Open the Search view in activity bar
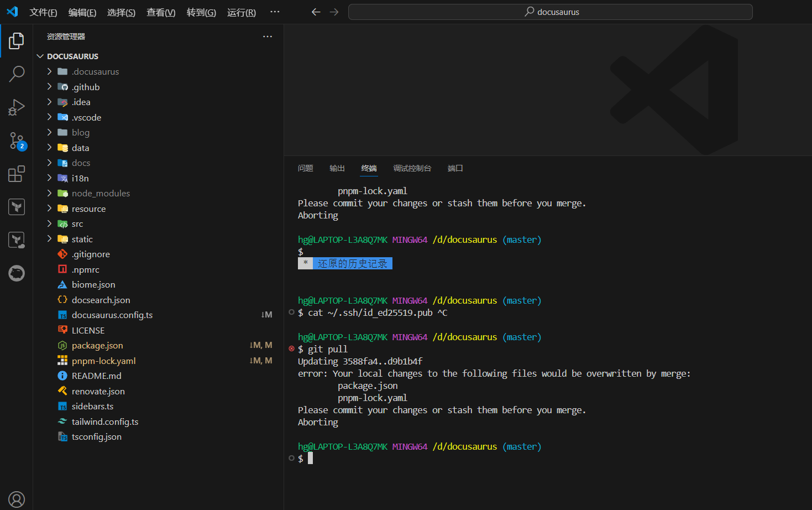The width and height of the screenshot is (812, 510). click(17, 74)
